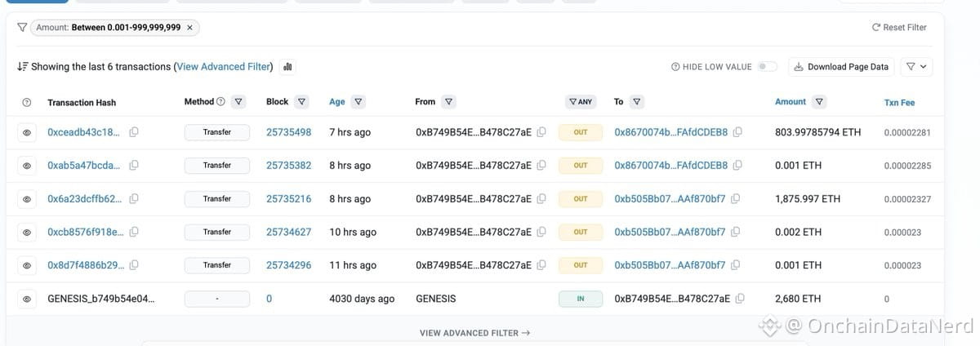Click the help icon in table header

pos(27,103)
